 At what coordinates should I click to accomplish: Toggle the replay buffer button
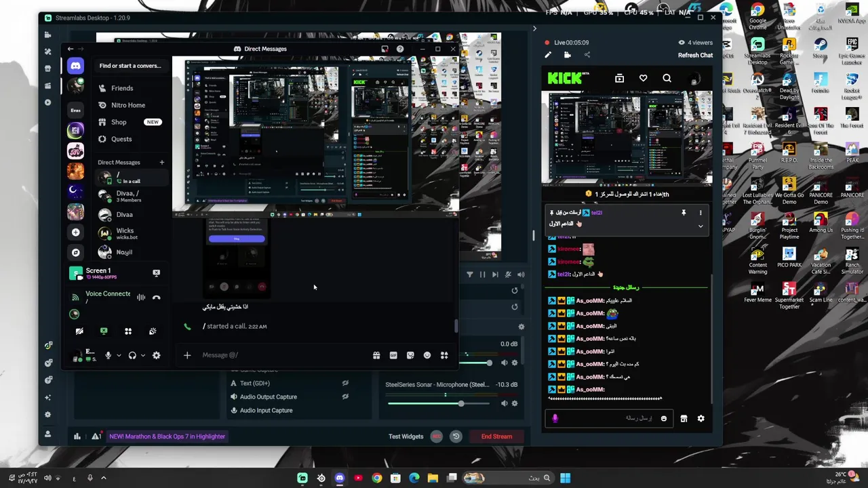[456, 436]
